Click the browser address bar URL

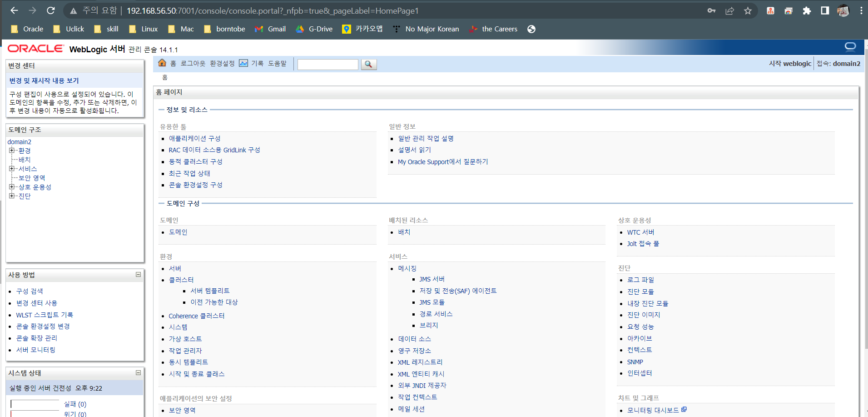coord(273,10)
